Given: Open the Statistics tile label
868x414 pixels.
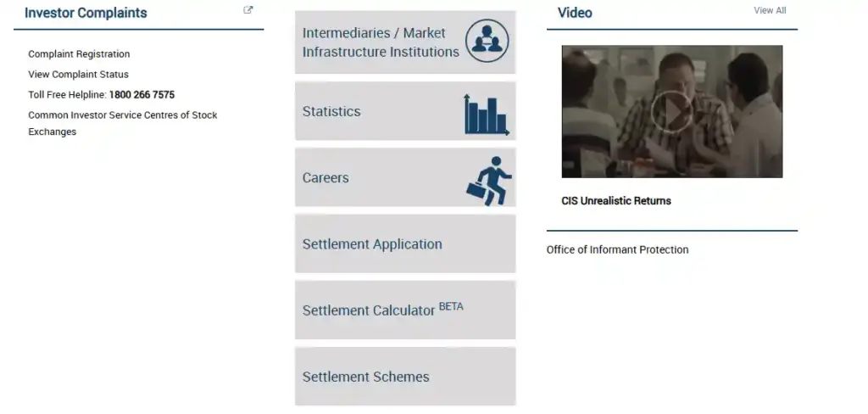Looking at the screenshot, I should [x=331, y=112].
